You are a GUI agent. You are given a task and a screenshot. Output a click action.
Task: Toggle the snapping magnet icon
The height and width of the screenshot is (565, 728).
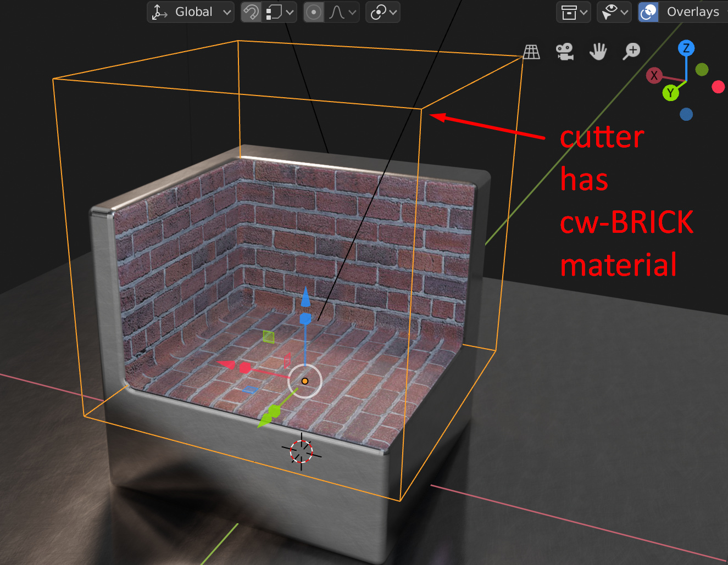coord(251,12)
